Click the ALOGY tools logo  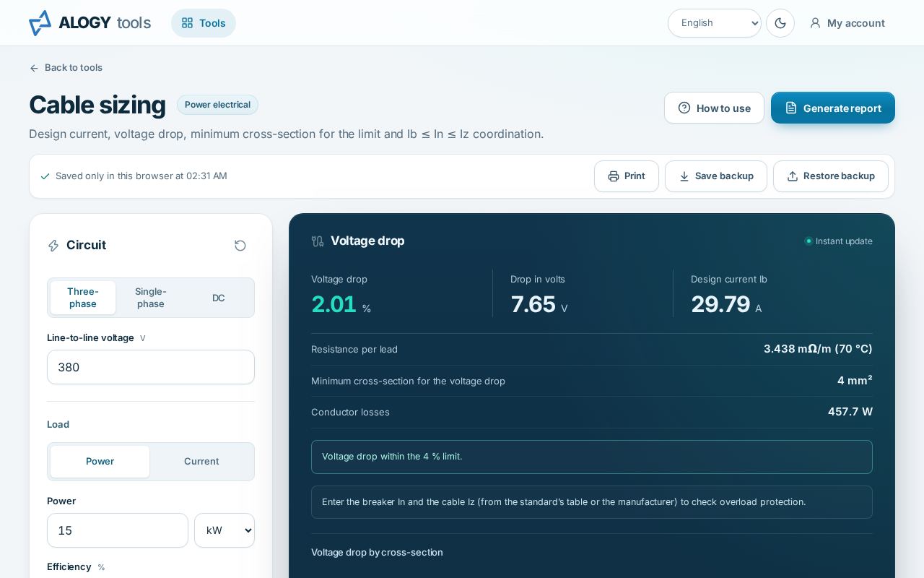click(x=90, y=23)
